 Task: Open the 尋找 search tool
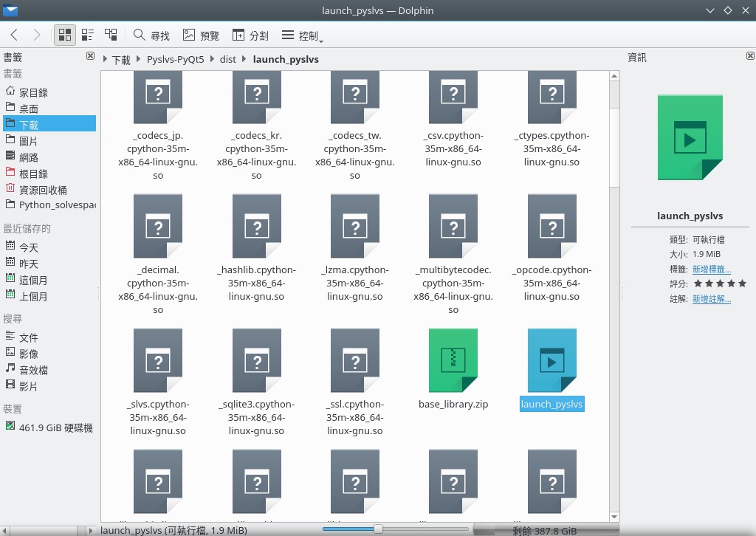pyautogui.click(x=151, y=35)
